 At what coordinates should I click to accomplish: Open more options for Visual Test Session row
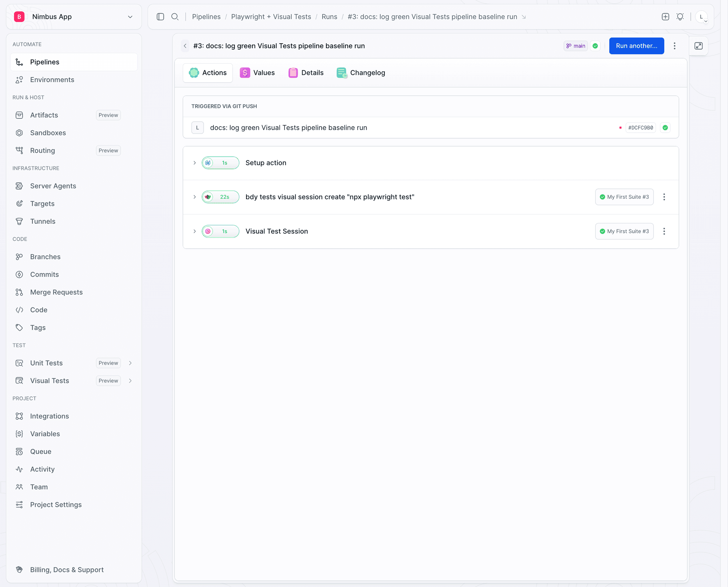664,231
